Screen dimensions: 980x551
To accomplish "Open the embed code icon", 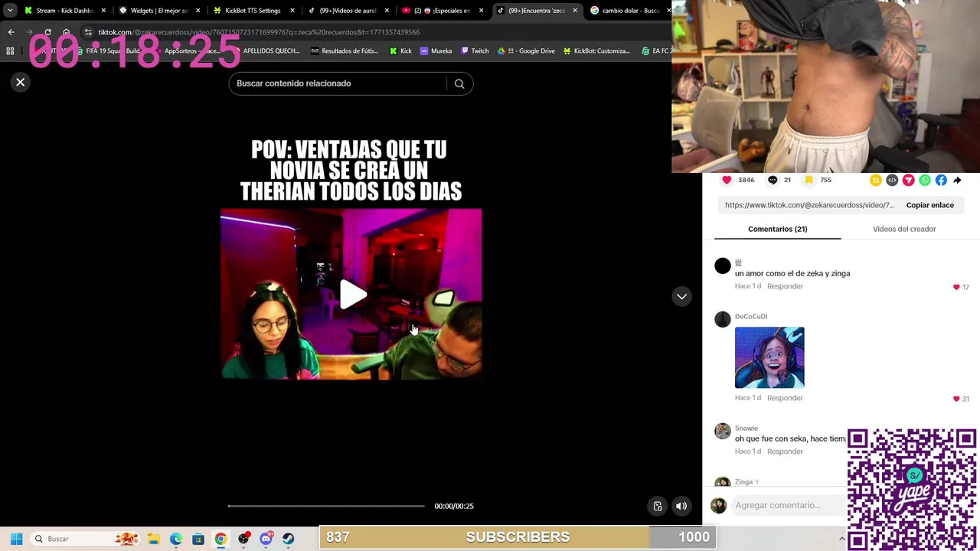I will pyautogui.click(x=892, y=180).
